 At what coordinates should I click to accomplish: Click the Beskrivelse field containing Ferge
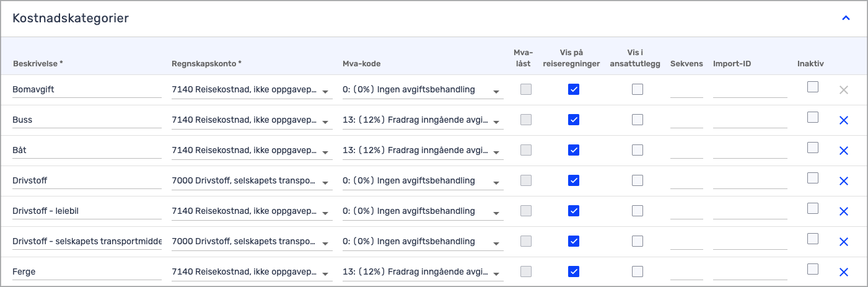point(87,272)
